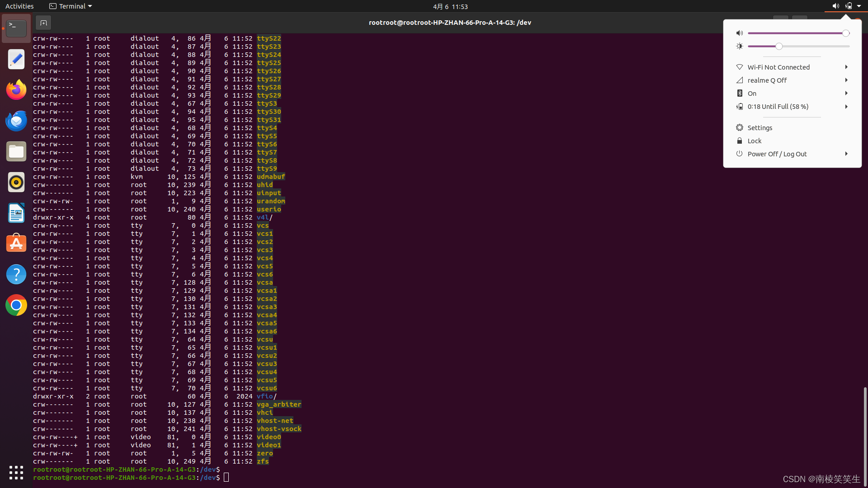868x488 pixels.
Task: Open Google Chrome from the dock
Action: (x=16, y=305)
